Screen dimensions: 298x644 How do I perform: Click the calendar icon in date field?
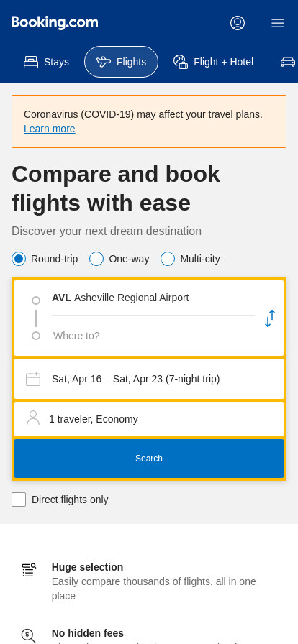click(33, 379)
